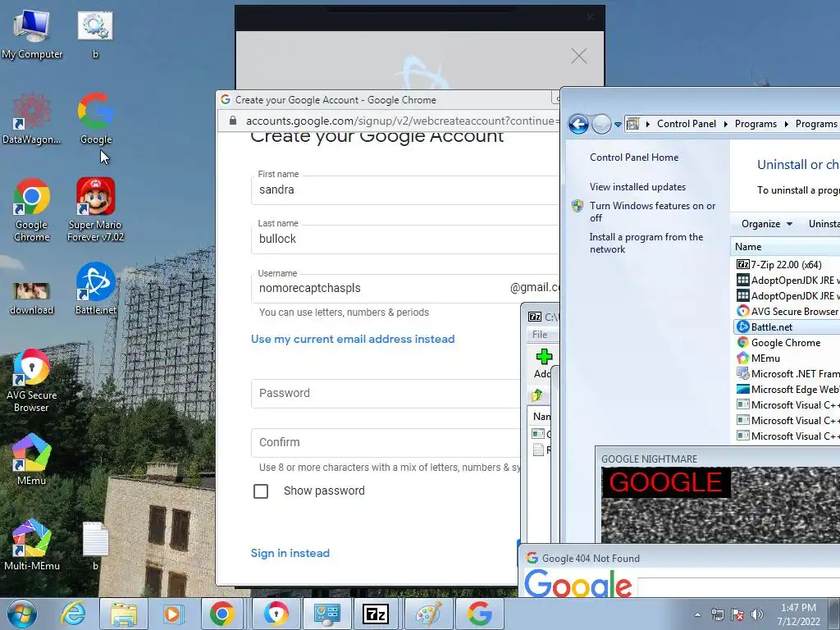Open the Organize dropdown menu
The image size is (840, 630).
(x=767, y=224)
